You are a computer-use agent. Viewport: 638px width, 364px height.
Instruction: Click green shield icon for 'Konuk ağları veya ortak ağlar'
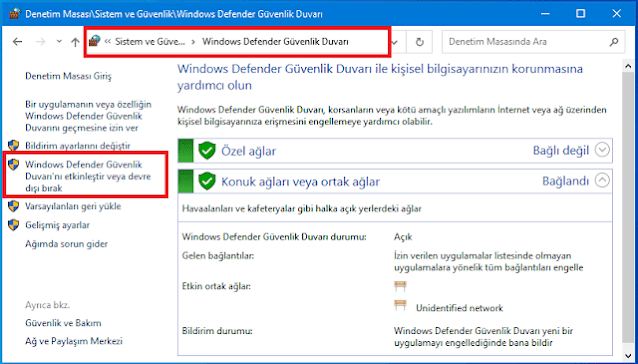(207, 181)
